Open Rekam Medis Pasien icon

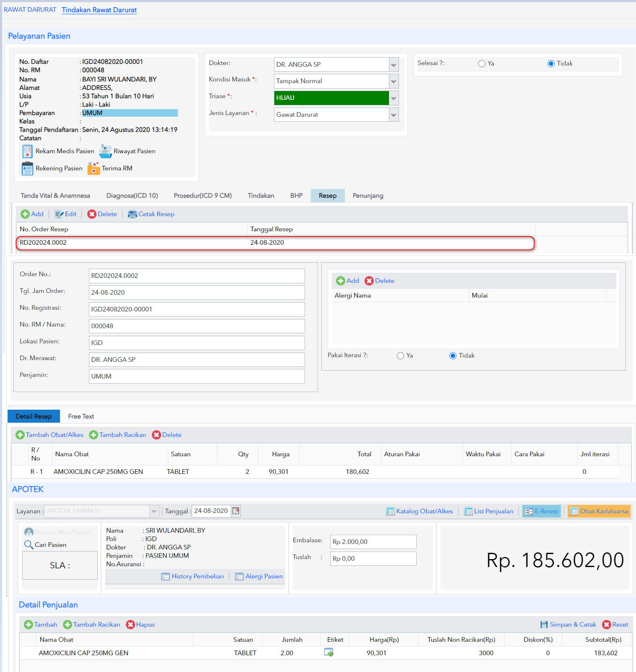point(27,151)
